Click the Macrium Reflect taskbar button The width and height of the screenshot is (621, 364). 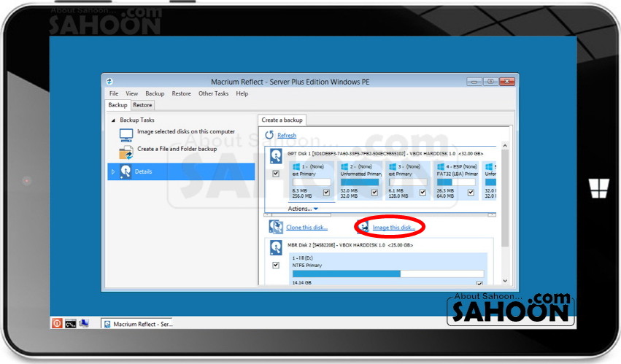[x=138, y=324]
